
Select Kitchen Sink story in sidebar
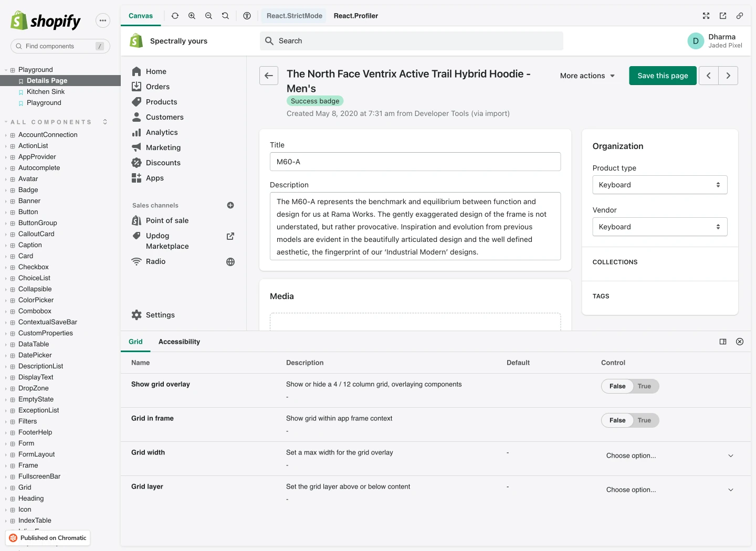(x=46, y=92)
